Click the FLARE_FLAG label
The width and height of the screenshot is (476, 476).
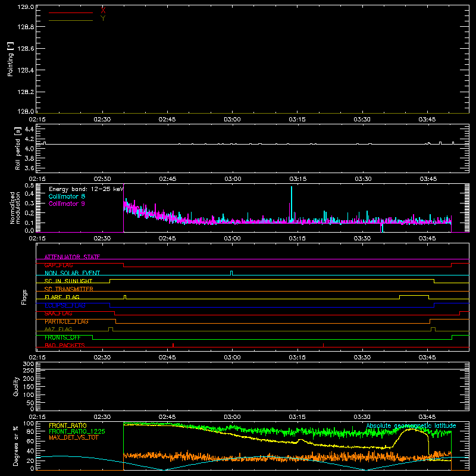(62, 297)
